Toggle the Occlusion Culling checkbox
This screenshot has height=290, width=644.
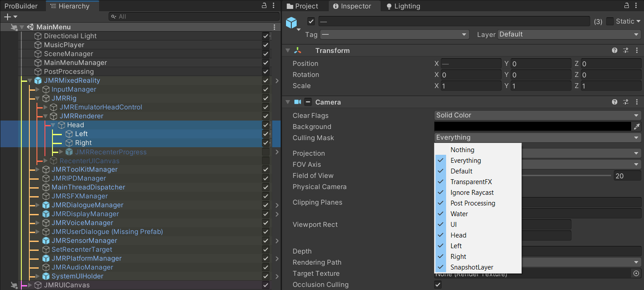point(438,285)
